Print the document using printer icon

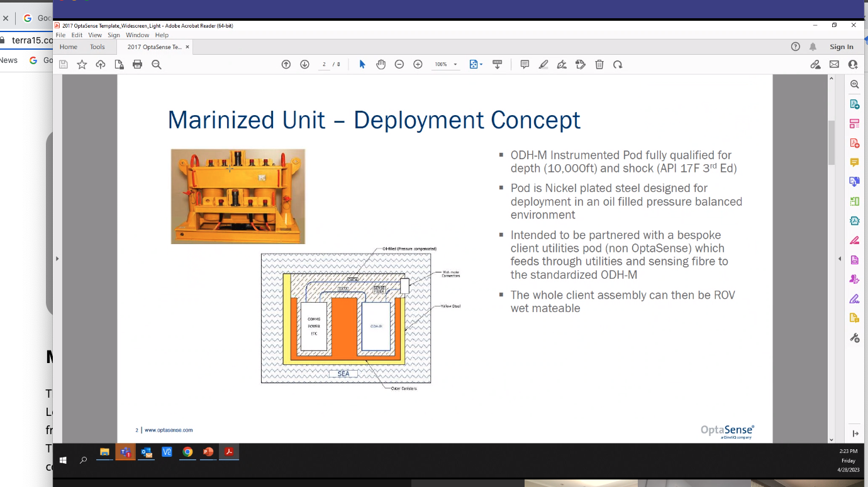point(138,64)
